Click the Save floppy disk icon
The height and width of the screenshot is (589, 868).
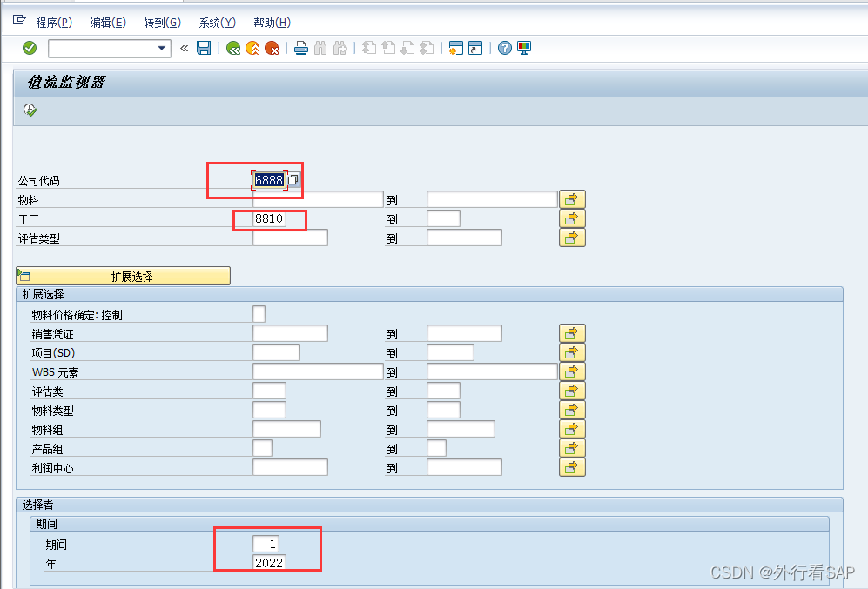pyautogui.click(x=204, y=48)
